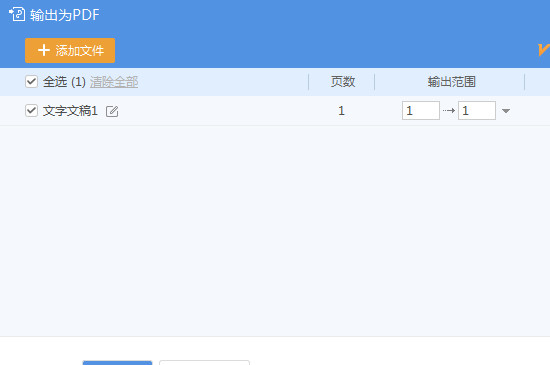Click the 清除全部 clear all link

(114, 82)
